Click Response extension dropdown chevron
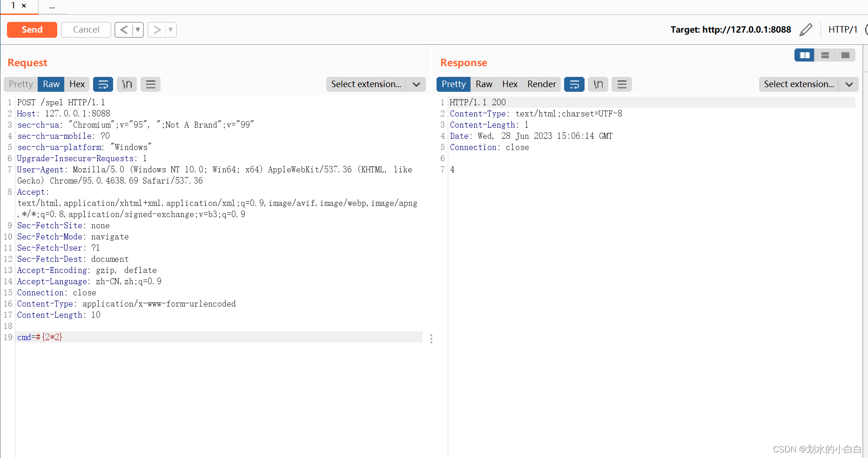Image resolution: width=868 pixels, height=458 pixels. (849, 84)
